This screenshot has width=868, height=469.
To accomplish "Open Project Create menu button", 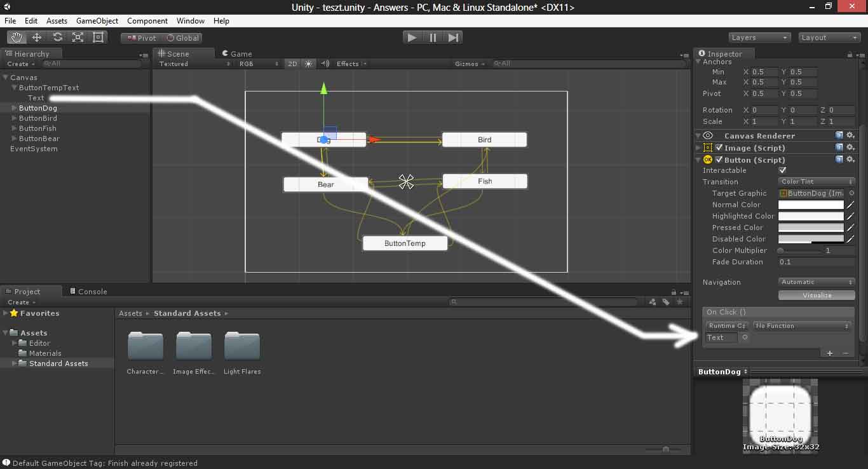I will point(21,302).
